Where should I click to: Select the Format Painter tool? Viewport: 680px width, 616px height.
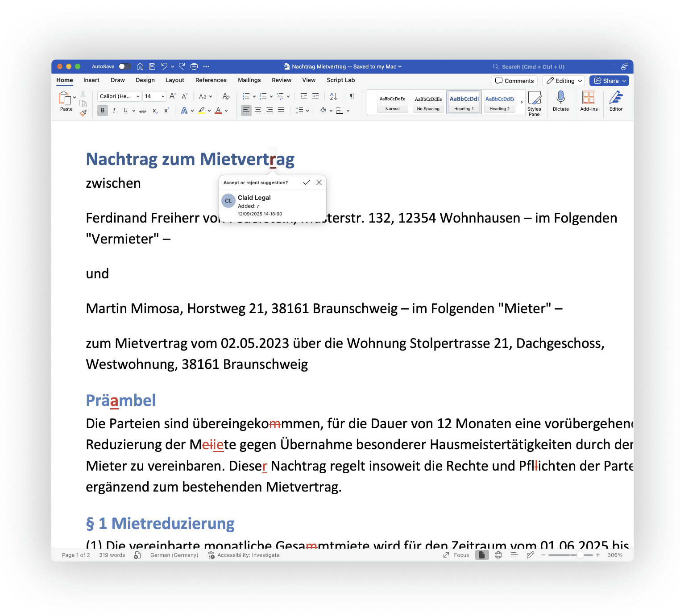coord(83,113)
